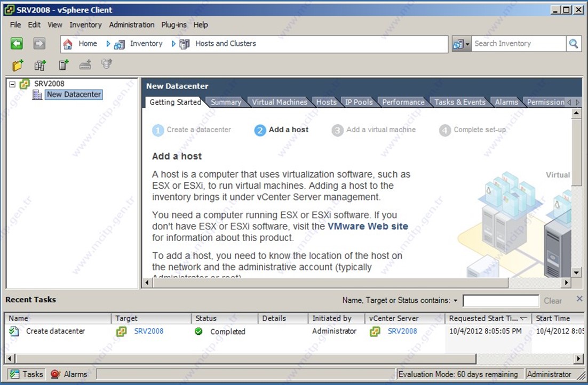Open the Help menu
The height and width of the screenshot is (385, 588).
click(x=201, y=25)
